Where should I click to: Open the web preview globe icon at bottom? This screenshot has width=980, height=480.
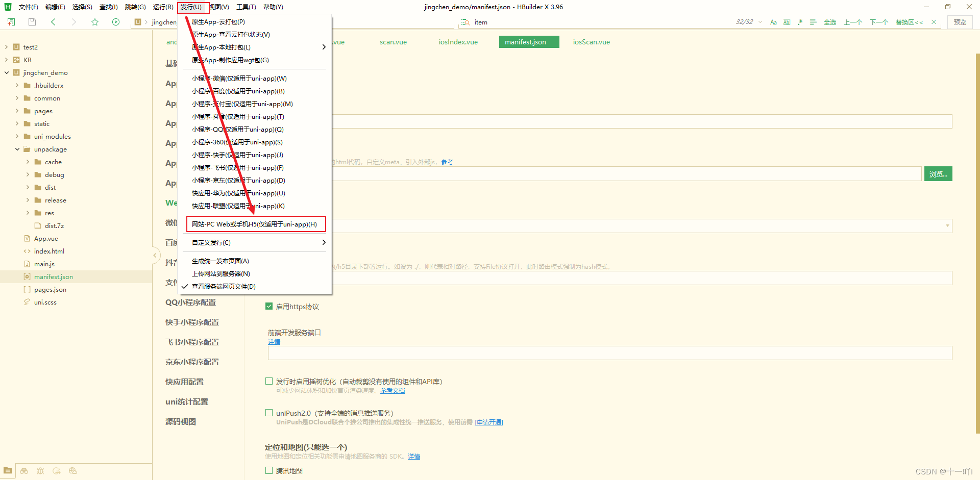73,471
